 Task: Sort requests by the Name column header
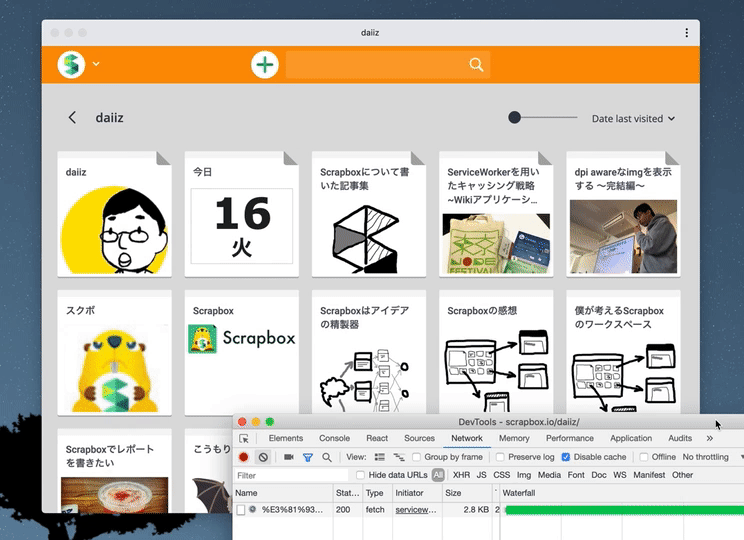coord(283,493)
